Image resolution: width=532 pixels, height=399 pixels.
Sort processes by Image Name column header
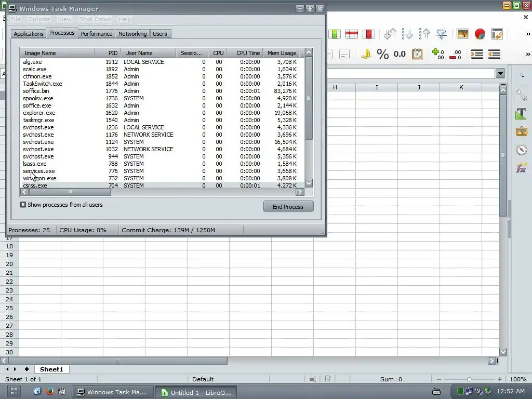pyautogui.click(x=57, y=53)
